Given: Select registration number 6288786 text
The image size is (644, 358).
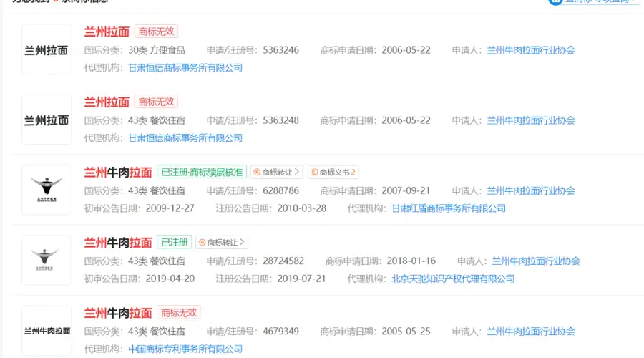Looking at the screenshot, I should click(281, 190).
